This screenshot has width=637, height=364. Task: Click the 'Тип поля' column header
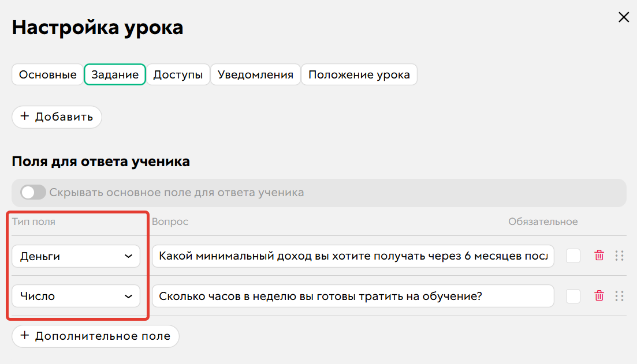click(x=33, y=222)
